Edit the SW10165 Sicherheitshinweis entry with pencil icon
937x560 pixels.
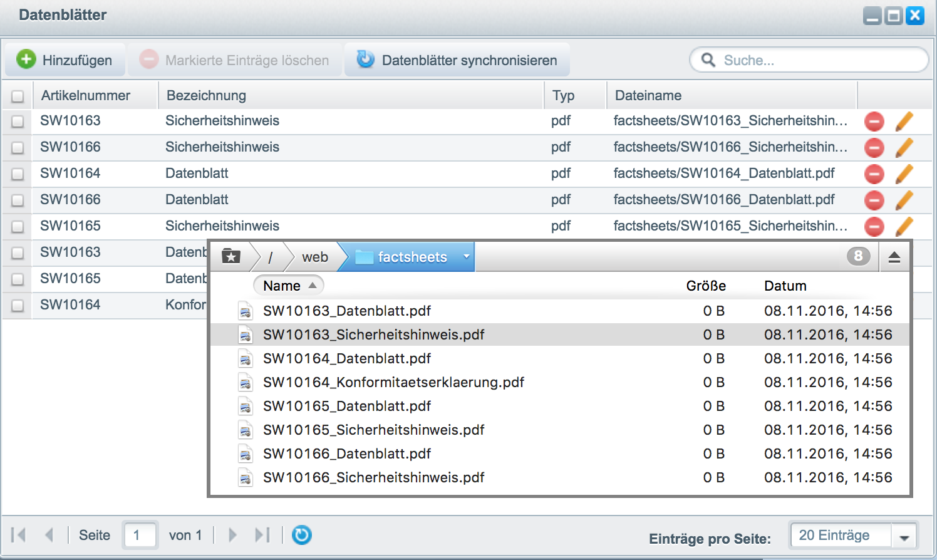click(x=904, y=226)
